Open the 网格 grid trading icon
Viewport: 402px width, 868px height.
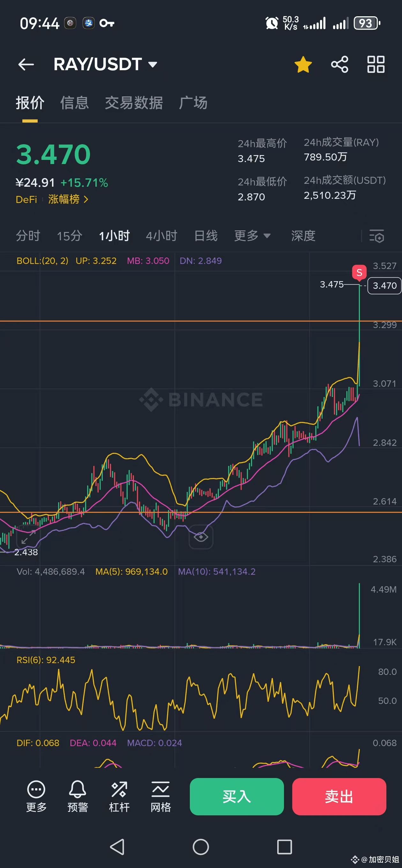point(161,797)
